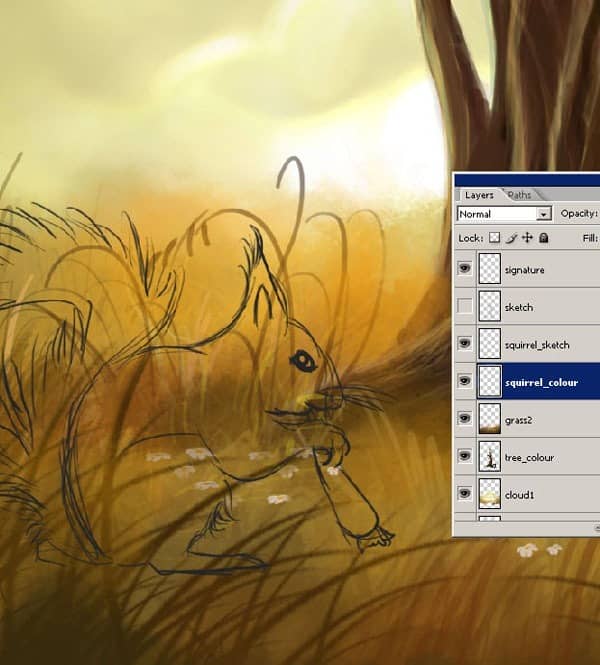Hide the squirrel_colour layer

click(465, 381)
